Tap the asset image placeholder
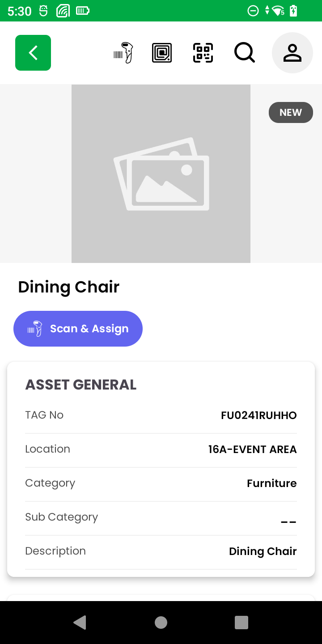 tap(161, 174)
